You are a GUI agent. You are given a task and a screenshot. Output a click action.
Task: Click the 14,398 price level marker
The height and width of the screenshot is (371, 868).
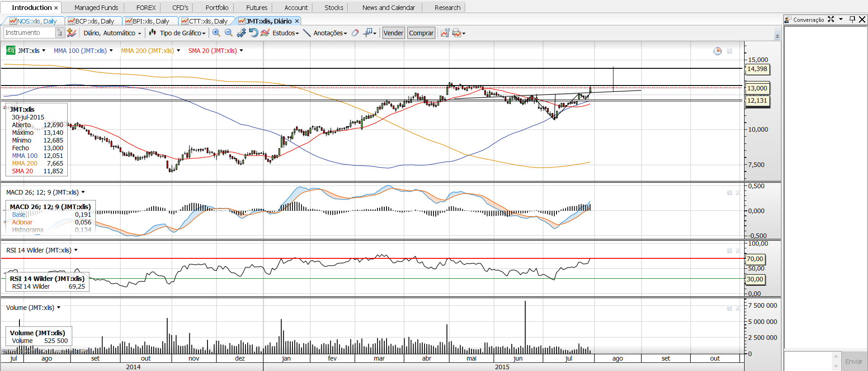757,69
